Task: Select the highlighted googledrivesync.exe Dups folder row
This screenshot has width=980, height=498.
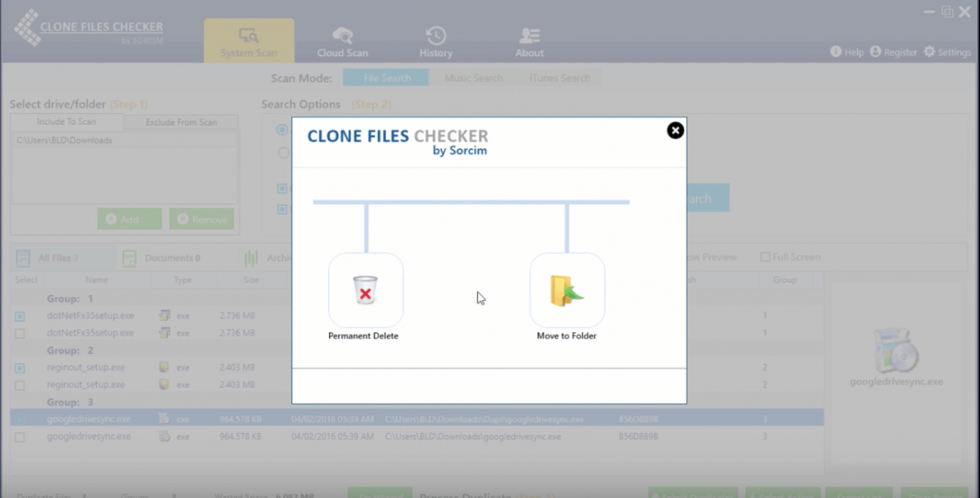Action: (x=417, y=419)
